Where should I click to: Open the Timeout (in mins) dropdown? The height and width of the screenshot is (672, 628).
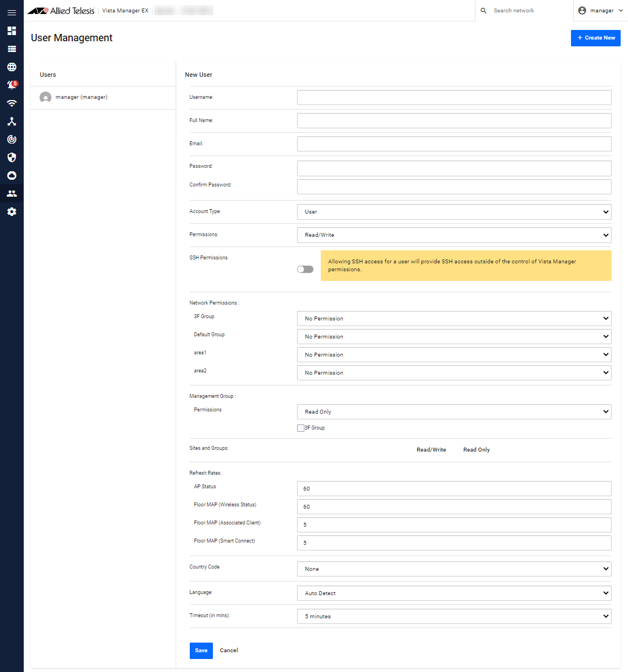453,617
